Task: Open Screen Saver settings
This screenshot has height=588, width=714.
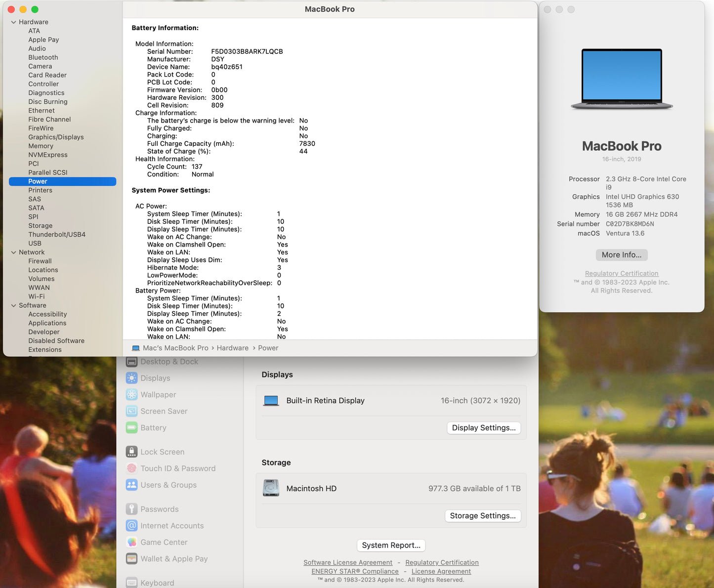Action: click(x=164, y=411)
